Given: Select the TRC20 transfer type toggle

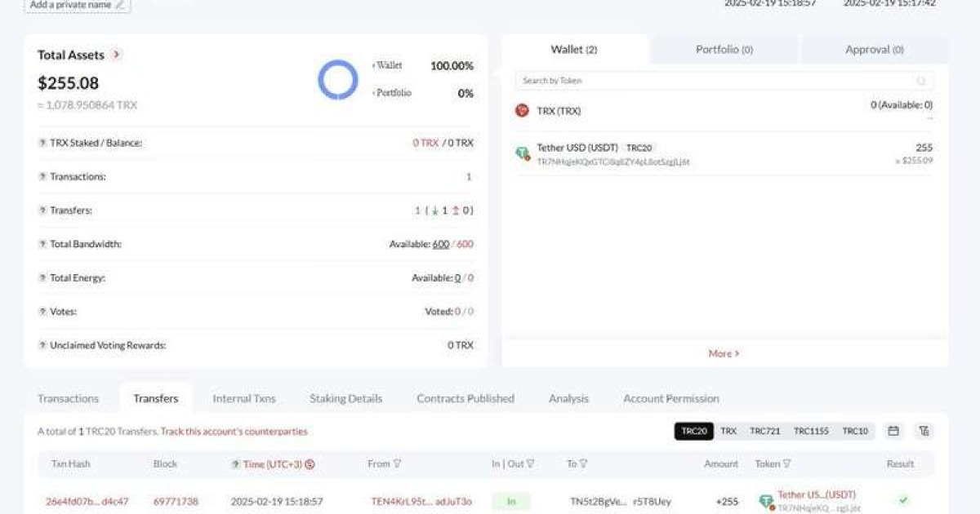Looking at the screenshot, I should click(693, 431).
